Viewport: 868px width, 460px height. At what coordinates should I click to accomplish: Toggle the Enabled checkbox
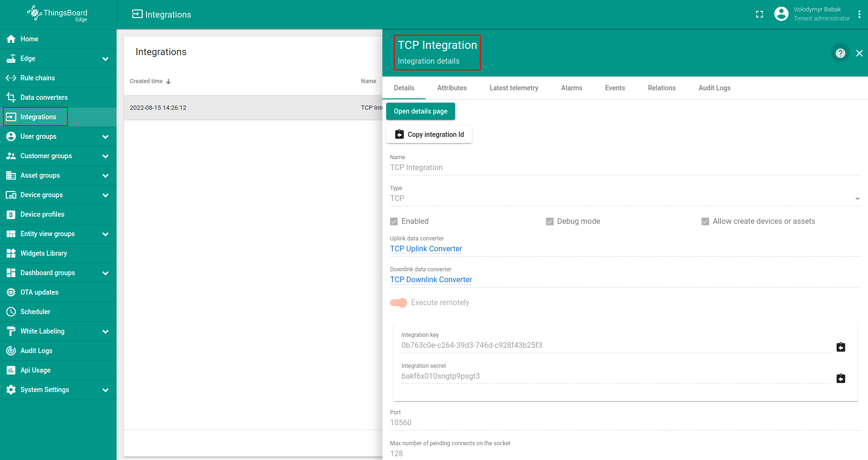pos(394,221)
